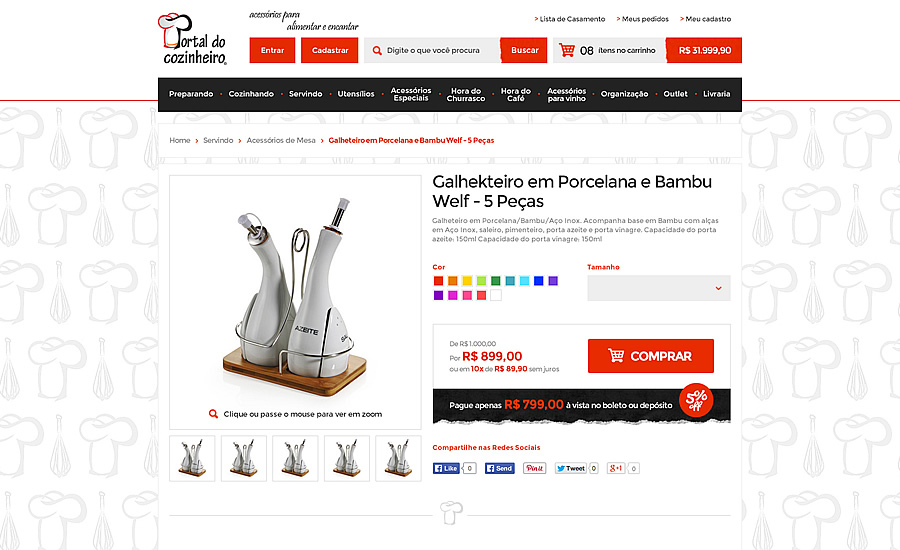The height and width of the screenshot is (550, 900).
Task: Share the product via Facebook Send
Action: (499, 468)
